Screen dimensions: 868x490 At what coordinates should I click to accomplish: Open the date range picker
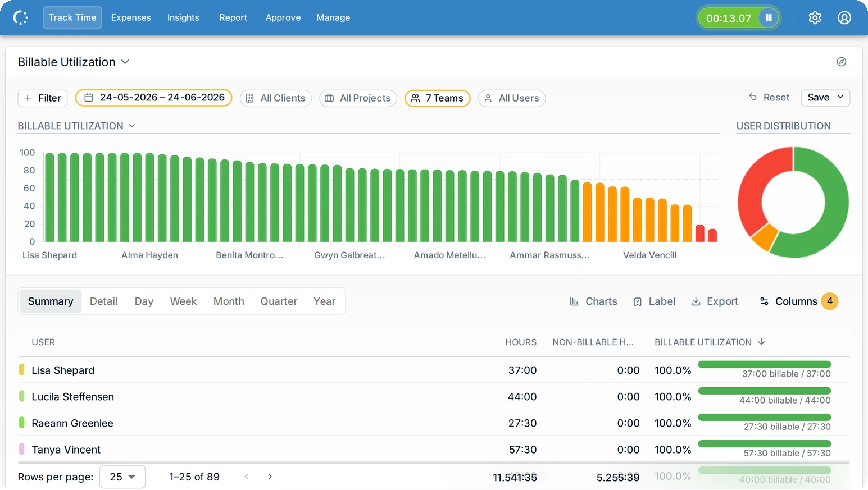click(x=153, y=98)
